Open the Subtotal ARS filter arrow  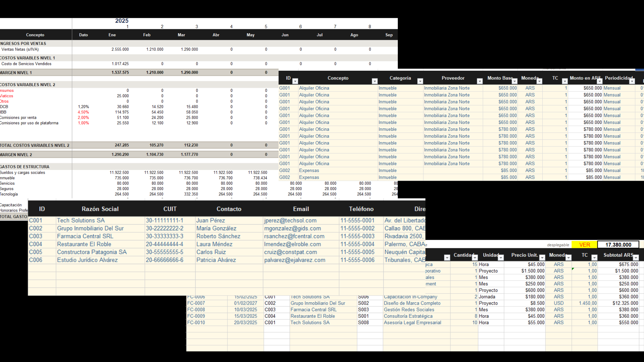pyautogui.click(x=636, y=257)
